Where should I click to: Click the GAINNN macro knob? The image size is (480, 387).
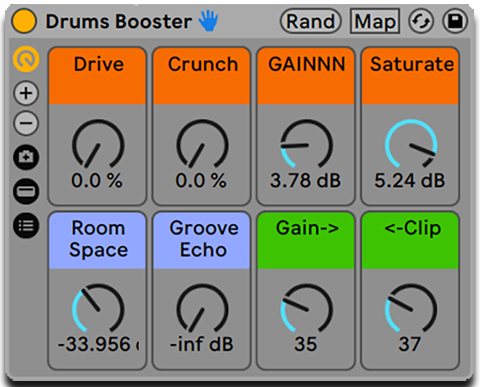click(x=306, y=144)
